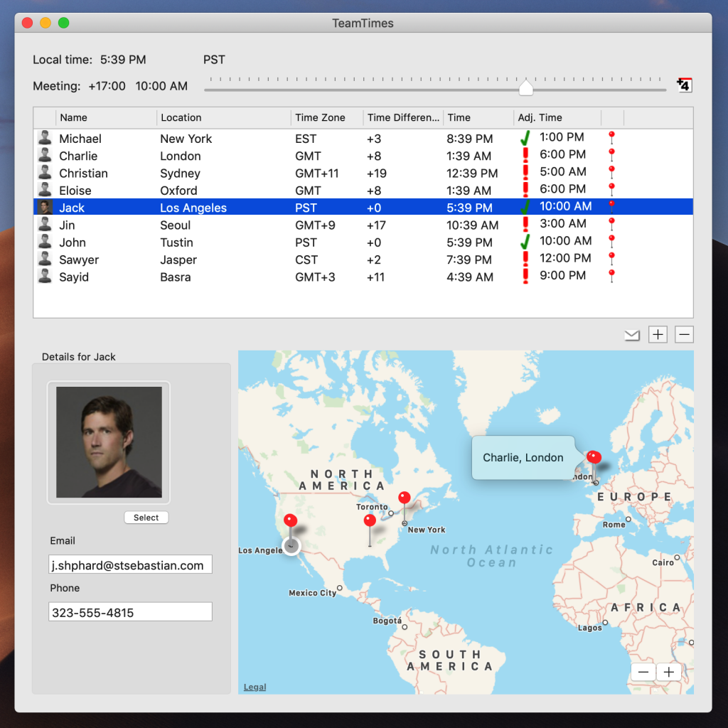Viewport: 728px width, 728px height.
Task: Click the map pin icon in Jack's row
Action: [x=611, y=207]
